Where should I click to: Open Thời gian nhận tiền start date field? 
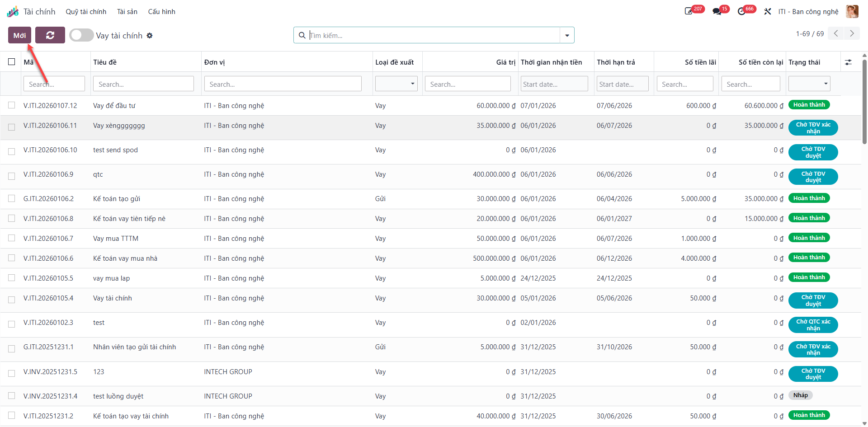[x=554, y=84]
